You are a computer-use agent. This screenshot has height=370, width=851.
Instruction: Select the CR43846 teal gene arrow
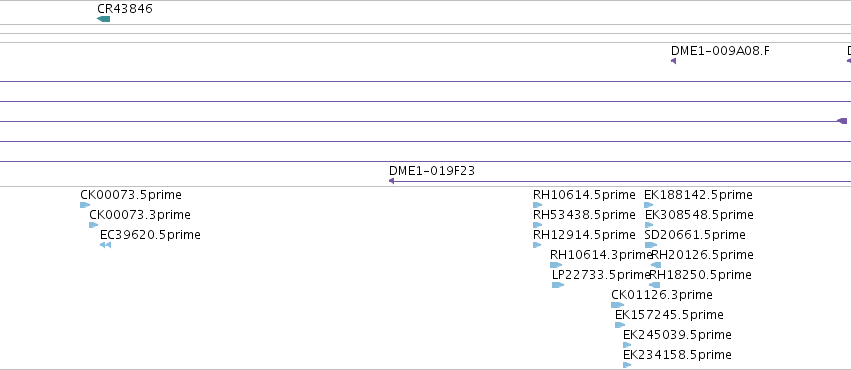coord(103,19)
